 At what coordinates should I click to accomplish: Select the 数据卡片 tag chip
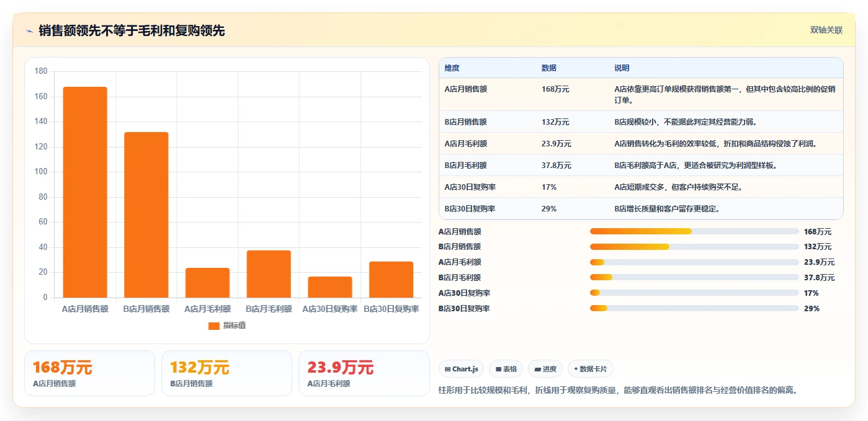pos(591,369)
